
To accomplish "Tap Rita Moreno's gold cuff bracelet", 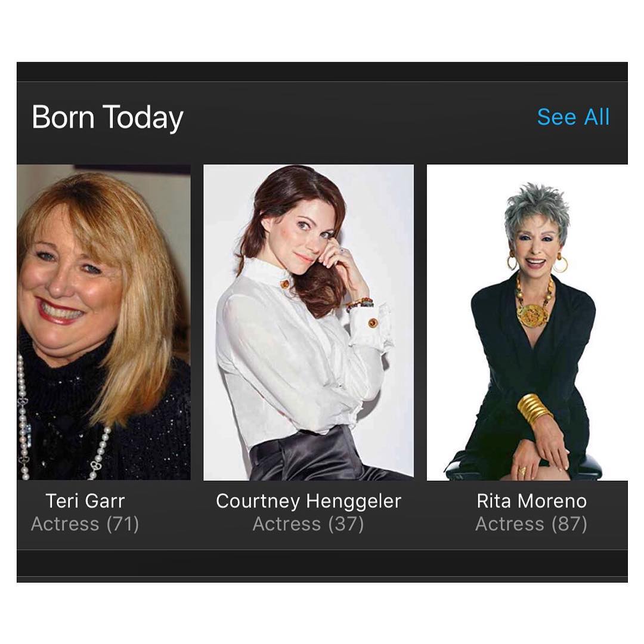I will [x=533, y=411].
